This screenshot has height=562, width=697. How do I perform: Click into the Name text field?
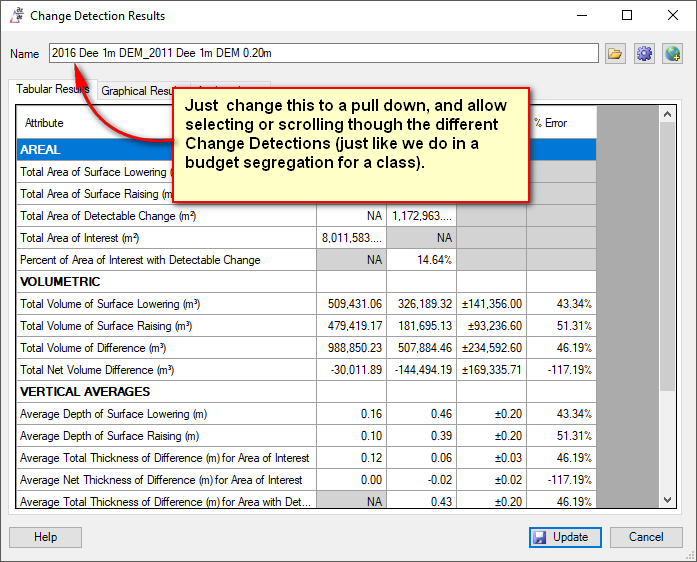(x=324, y=53)
